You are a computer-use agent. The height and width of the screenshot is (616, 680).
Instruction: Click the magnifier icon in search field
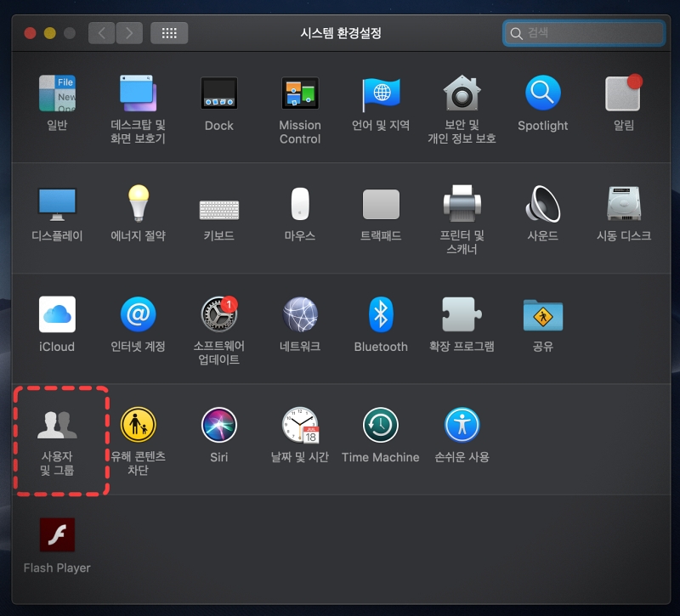(516, 33)
